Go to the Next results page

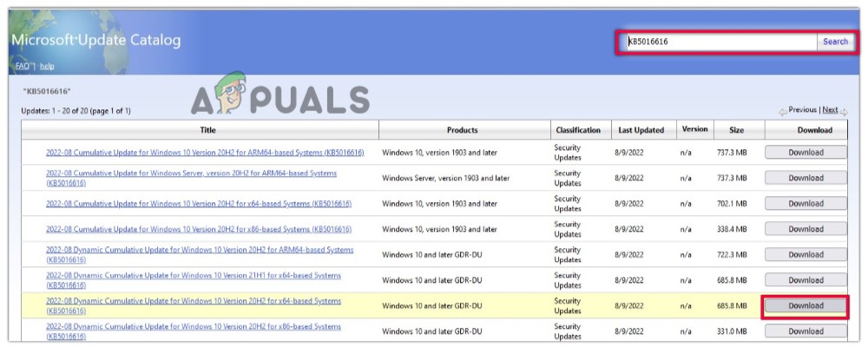pos(830,109)
